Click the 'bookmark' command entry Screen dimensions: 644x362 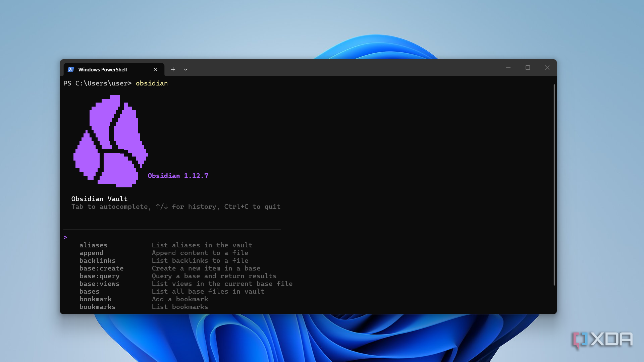coord(95,299)
